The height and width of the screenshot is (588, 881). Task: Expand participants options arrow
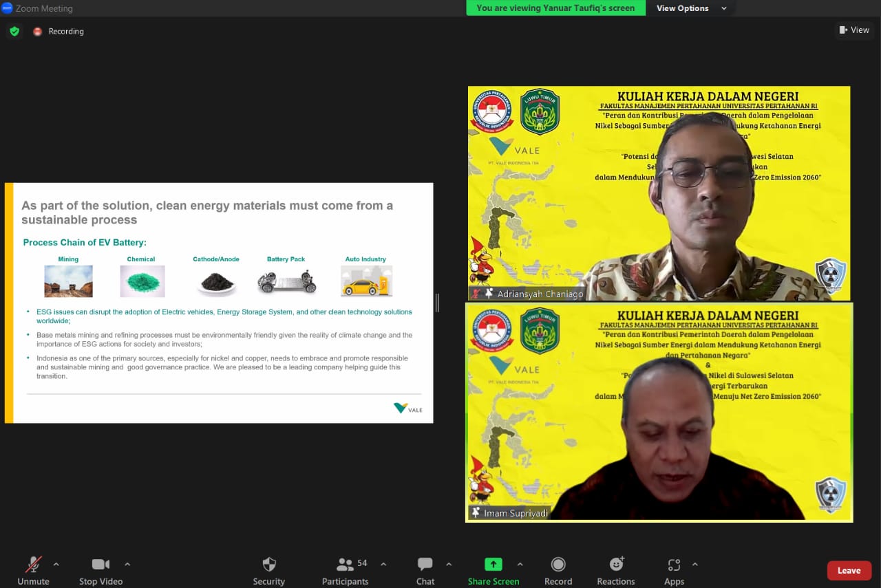click(x=383, y=565)
